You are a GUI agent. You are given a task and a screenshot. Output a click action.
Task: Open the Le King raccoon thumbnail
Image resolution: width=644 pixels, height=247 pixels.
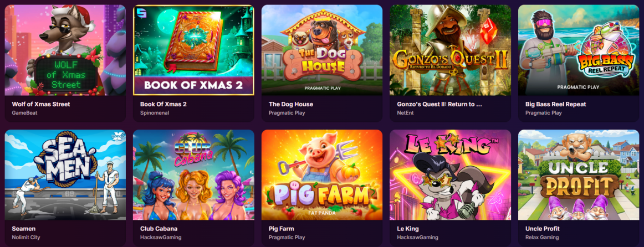[450, 175]
